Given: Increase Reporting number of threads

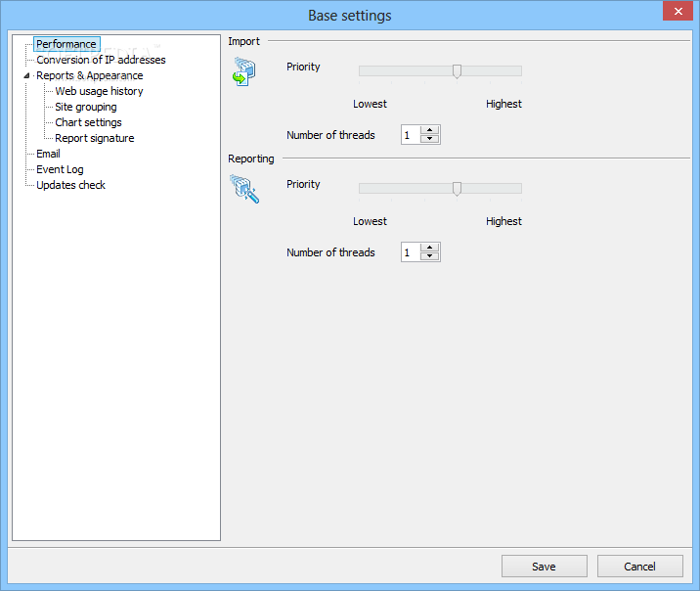Looking at the screenshot, I should [x=429, y=248].
